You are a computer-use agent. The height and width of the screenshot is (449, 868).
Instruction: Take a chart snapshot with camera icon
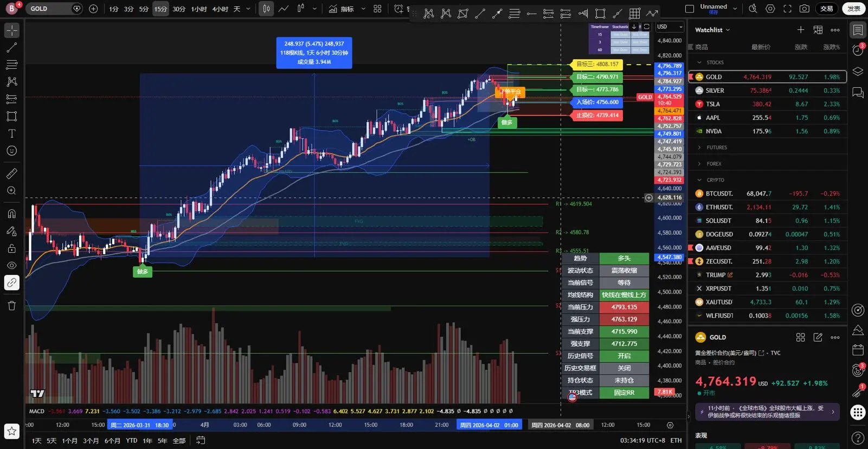pos(805,9)
